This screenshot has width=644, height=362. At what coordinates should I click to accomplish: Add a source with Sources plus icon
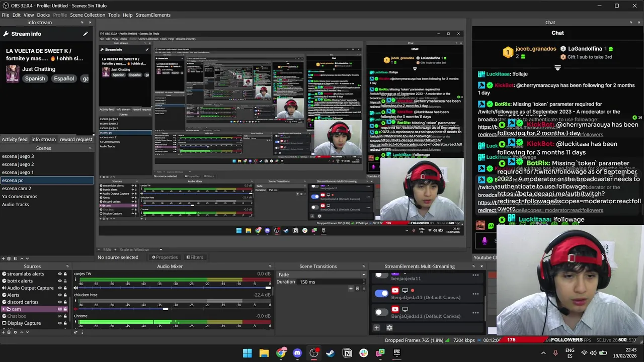(x=3, y=332)
